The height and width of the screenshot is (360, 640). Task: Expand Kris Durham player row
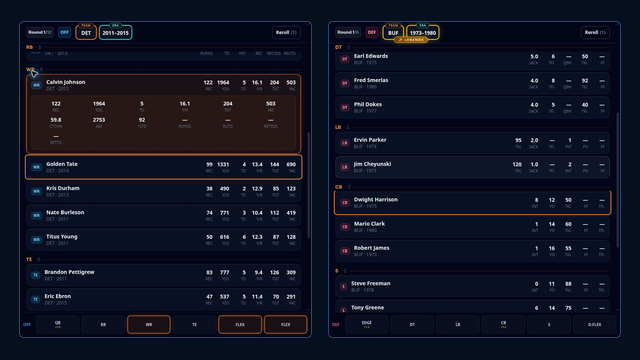(164, 191)
